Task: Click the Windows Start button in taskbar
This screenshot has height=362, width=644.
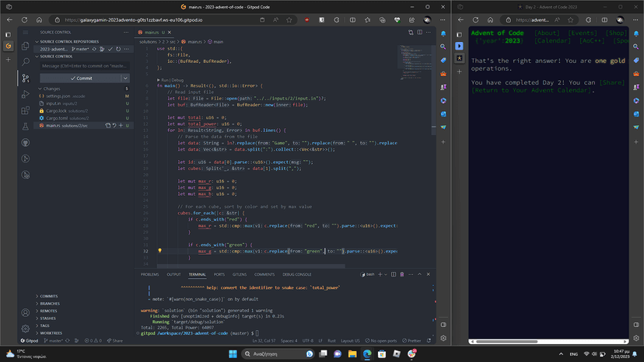Action: point(233,354)
